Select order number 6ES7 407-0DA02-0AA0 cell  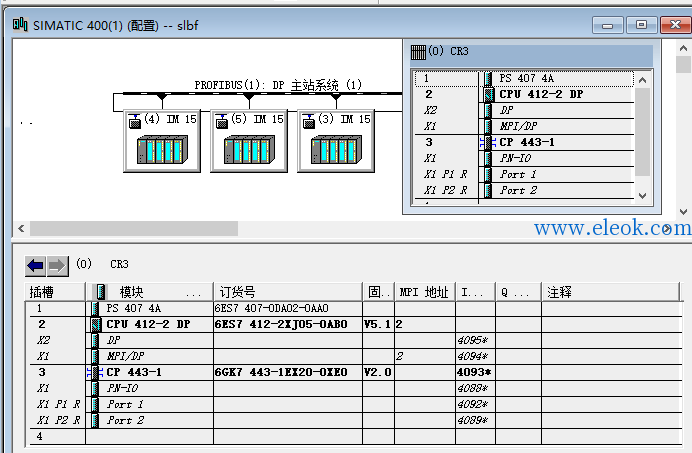tap(288, 308)
